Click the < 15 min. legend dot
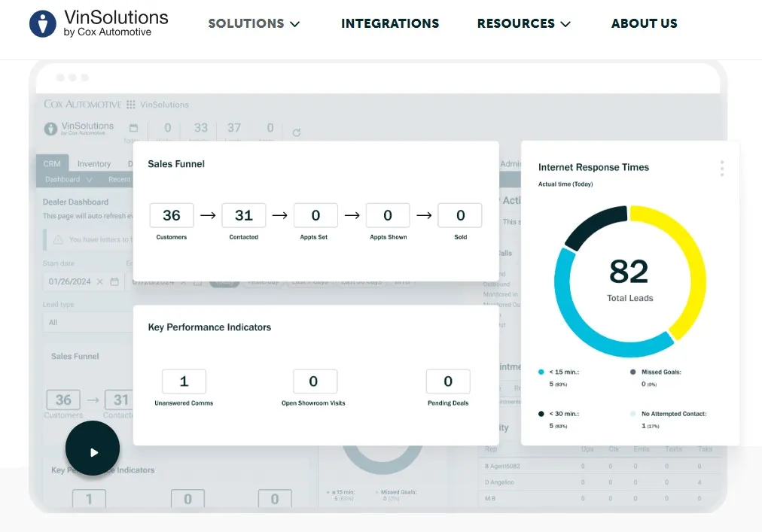This screenshot has width=762, height=532. [x=541, y=372]
